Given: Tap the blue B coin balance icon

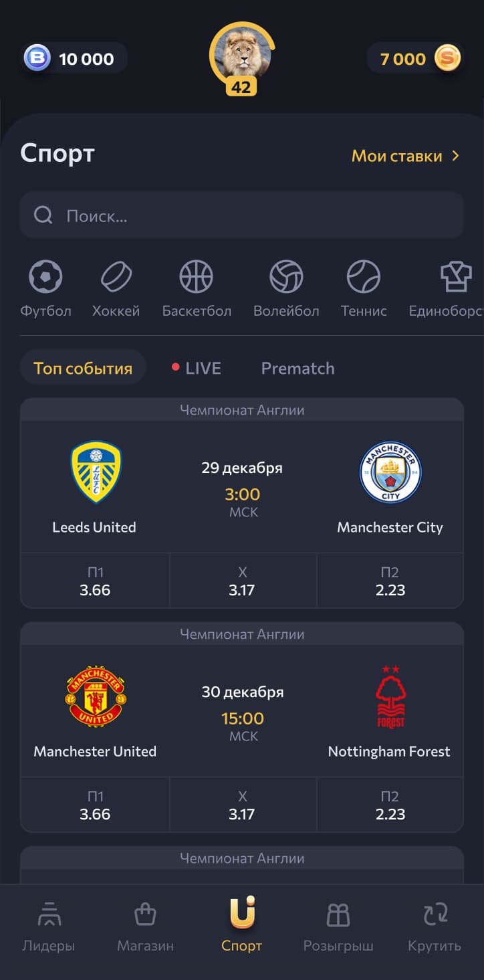Looking at the screenshot, I should tap(37, 59).
